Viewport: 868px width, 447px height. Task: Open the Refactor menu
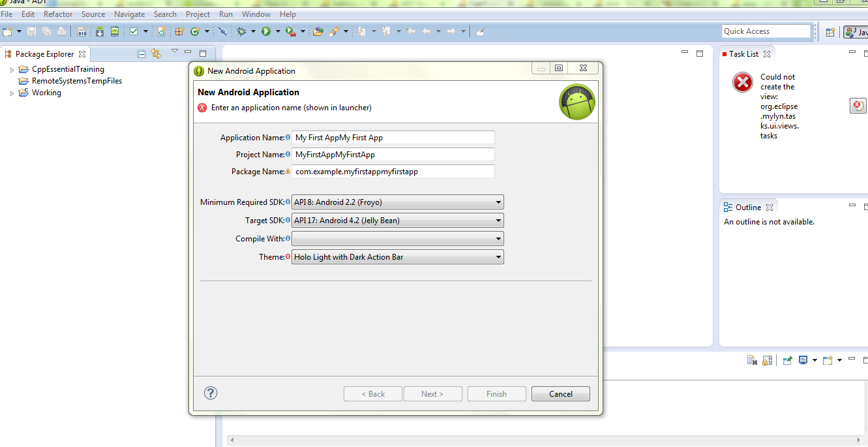pyautogui.click(x=58, y=14)
